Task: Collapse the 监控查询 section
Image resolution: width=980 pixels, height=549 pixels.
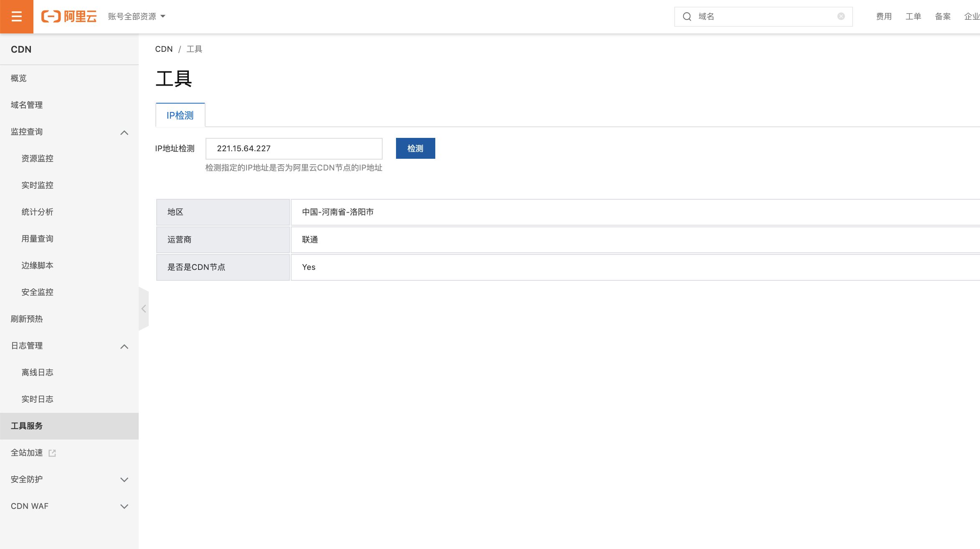Action: [124, 132]
